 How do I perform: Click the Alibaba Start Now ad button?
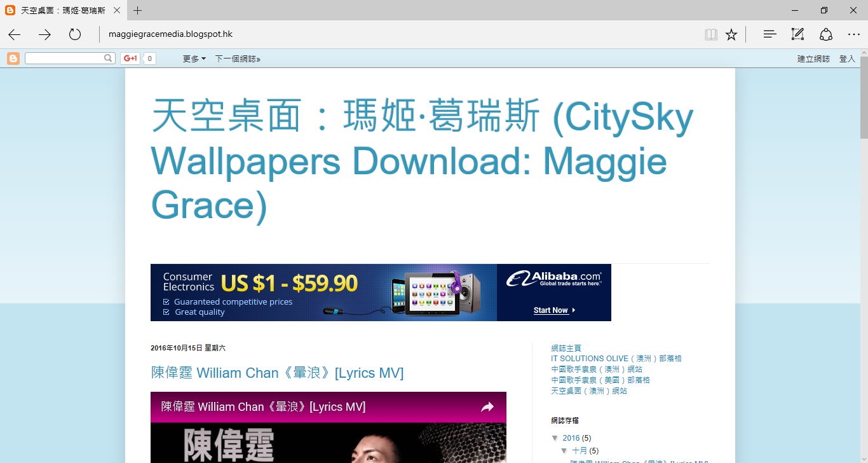[x=554, y=310]
